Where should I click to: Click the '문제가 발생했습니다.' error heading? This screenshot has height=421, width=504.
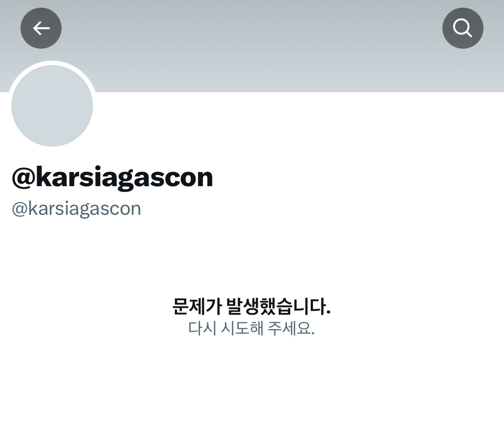252,306
